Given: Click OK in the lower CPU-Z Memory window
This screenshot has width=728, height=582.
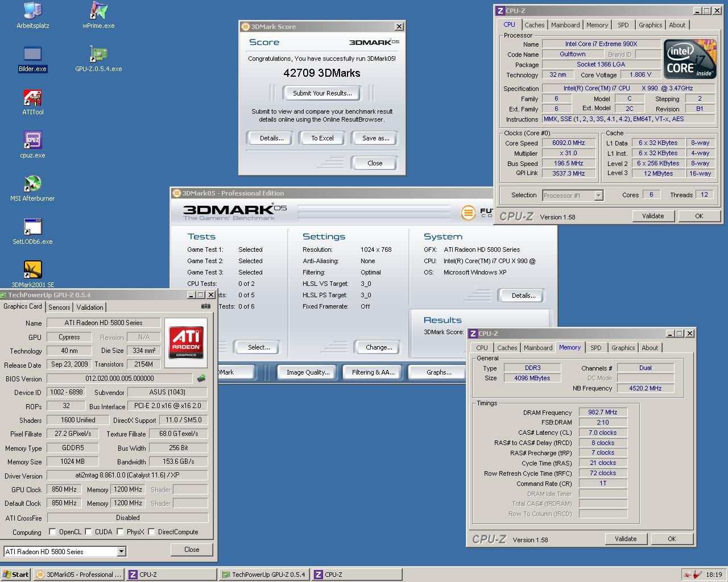Looking at the screenshot, I should pos(672,539).
